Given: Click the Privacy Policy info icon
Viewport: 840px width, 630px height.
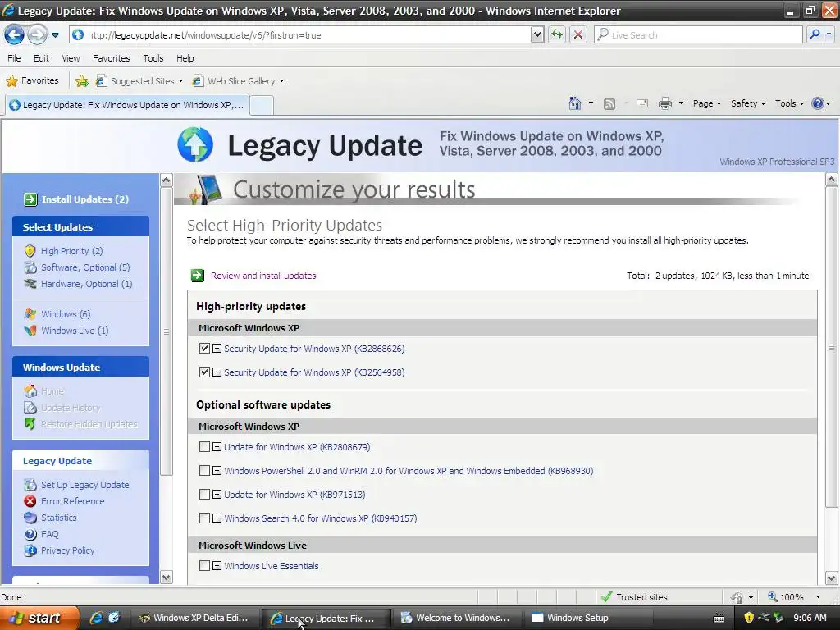Looking at the screenshot, I should click(30, 550).
